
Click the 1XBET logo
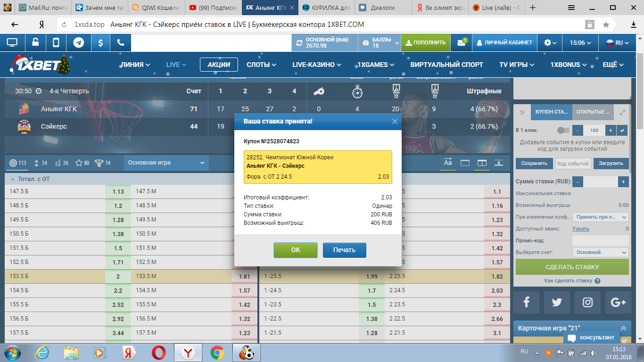40,65
